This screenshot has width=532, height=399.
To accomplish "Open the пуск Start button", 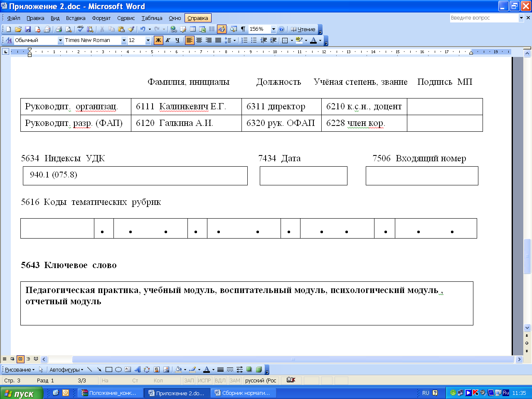I will pyautogui.click(x=22, y=393).
